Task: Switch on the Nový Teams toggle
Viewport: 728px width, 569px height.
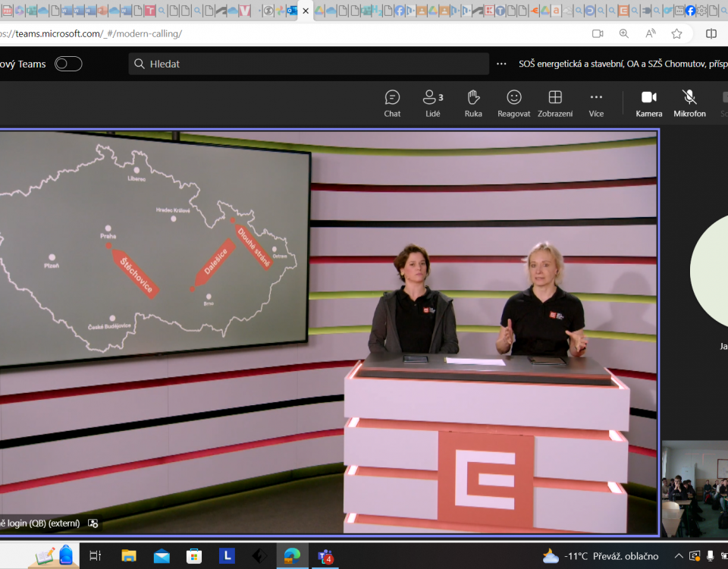Action: click(x=68, y=64)
